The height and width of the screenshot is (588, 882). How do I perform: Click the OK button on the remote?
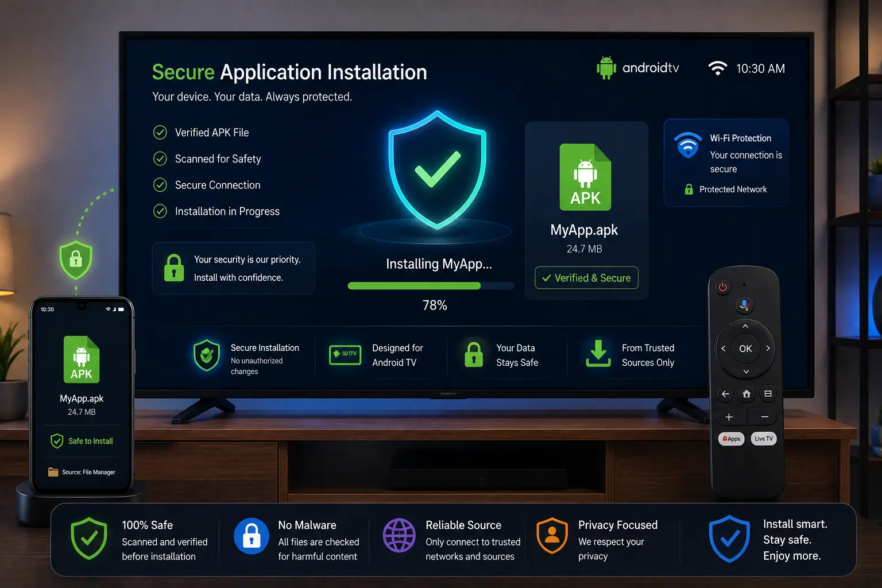point(745,349)
